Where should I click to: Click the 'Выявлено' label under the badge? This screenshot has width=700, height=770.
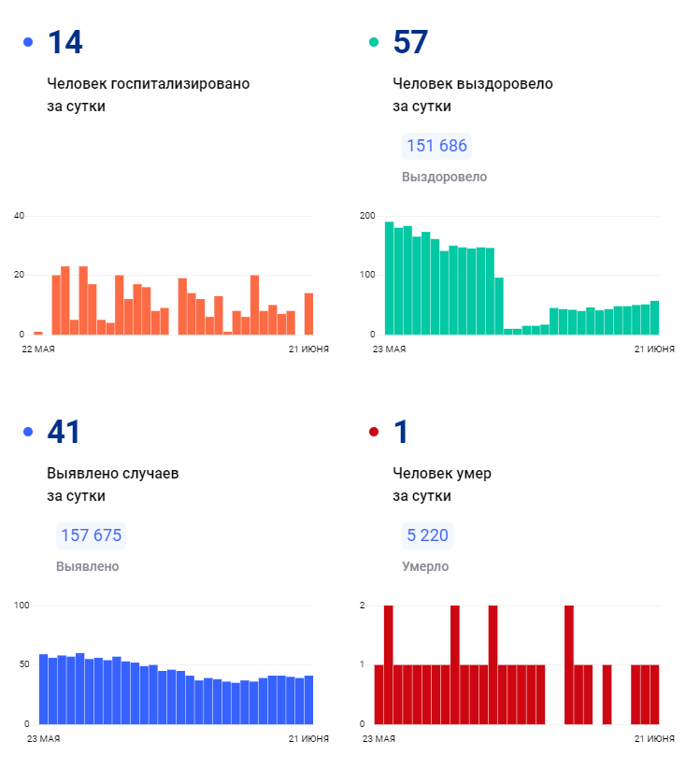[x=88, y=566]
